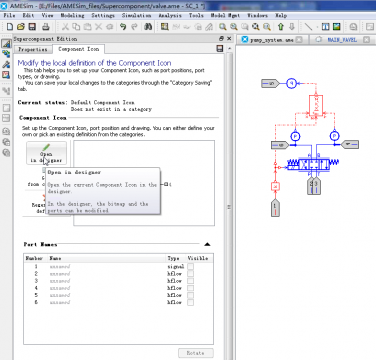Enable Visible checkbox for port 3

pyautogui.click(x=190, y=281)
